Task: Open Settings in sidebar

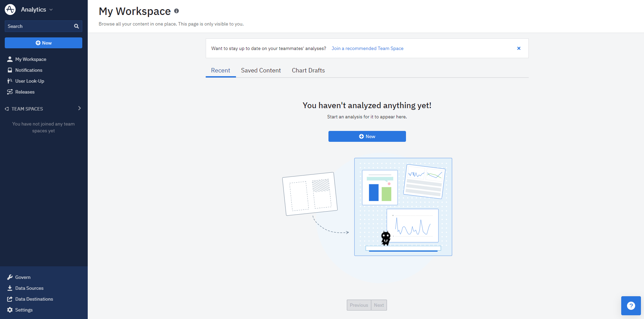Action: point(24,310)
